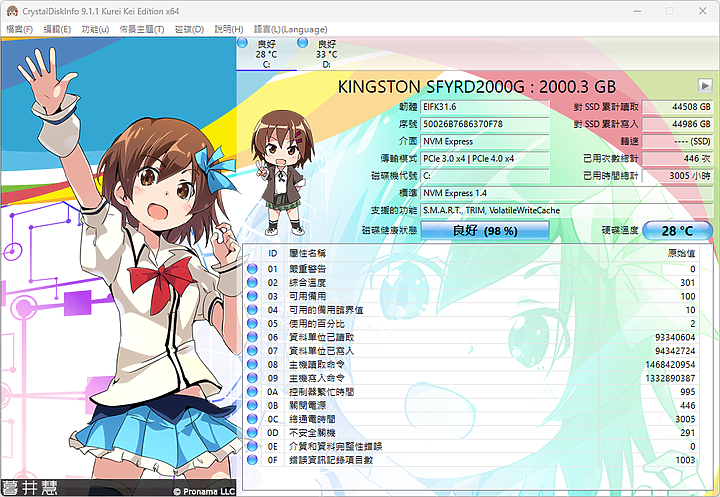Click the blue status icon of attribute 06

[x=252, y=337]
